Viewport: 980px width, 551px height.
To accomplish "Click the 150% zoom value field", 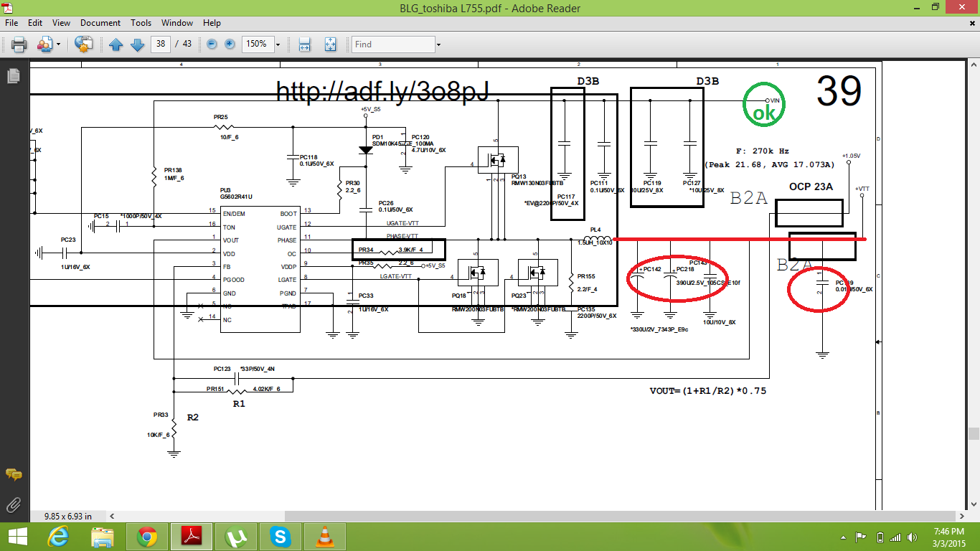I will click(x=257, y=44).
